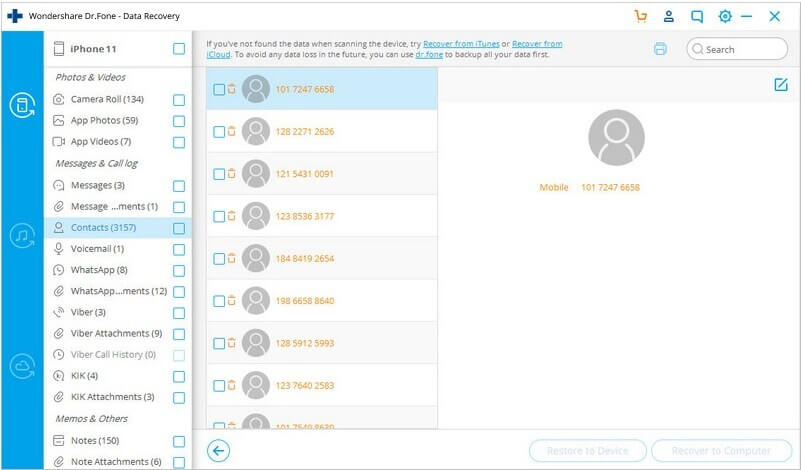Screen dimensions: 801x470
Task: Click trash icon for 121 5431 0091
Action: 232,173
